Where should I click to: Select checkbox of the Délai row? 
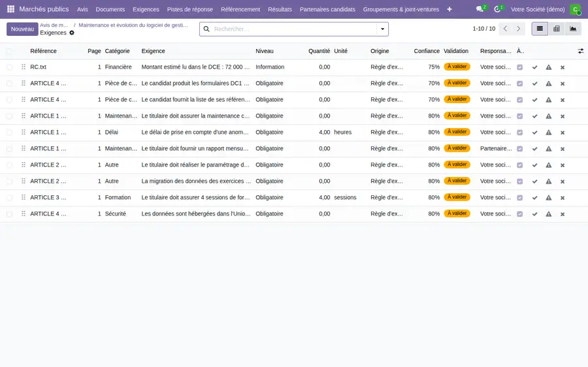(x=9, y=133)
